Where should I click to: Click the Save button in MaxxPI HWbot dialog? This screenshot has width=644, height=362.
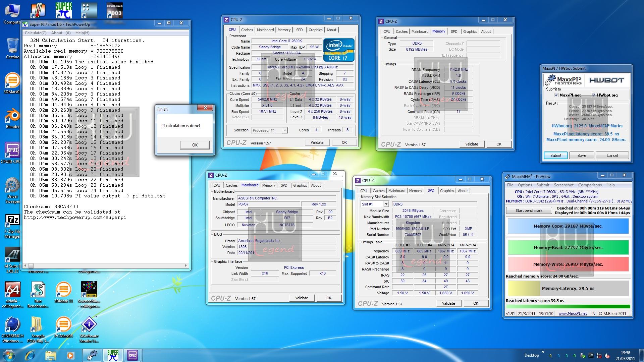coord(582,156)
